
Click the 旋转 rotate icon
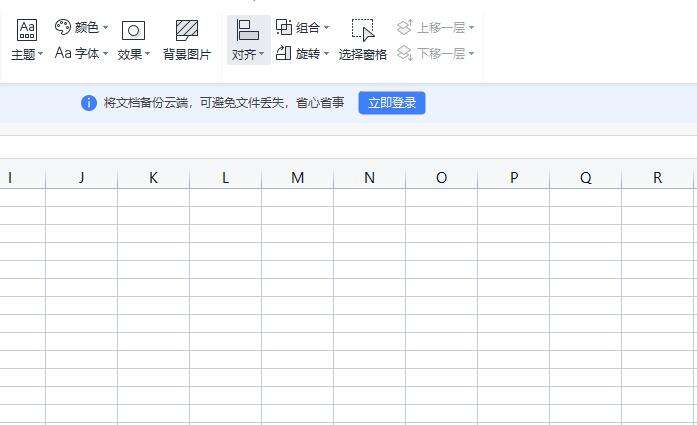click(x=284, y=53)
